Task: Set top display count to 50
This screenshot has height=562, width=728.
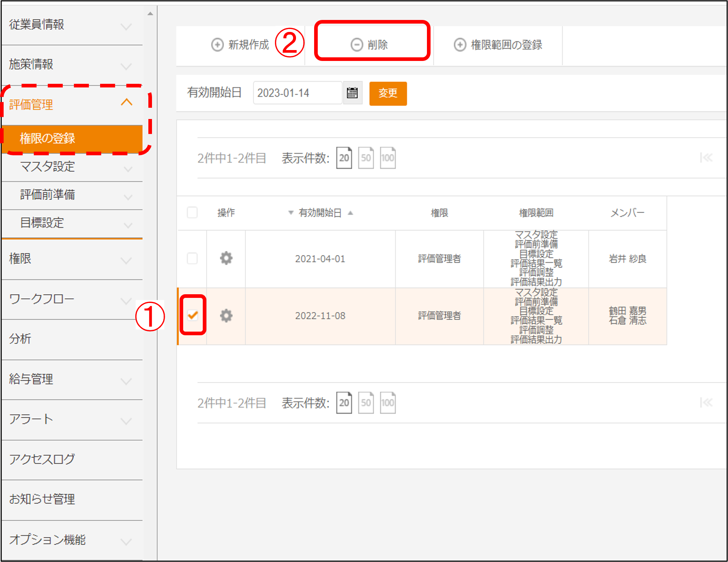Action: [366, 158]
